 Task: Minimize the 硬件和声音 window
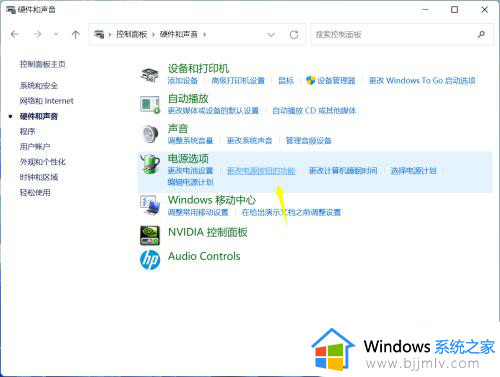[x=425, y=9]
